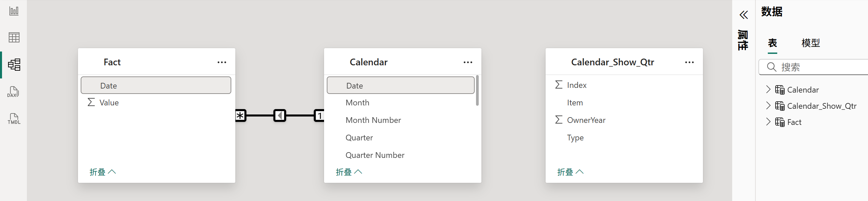Expand Fact table in data pane
Screen dimensions: 868x201
click(768, 122)
